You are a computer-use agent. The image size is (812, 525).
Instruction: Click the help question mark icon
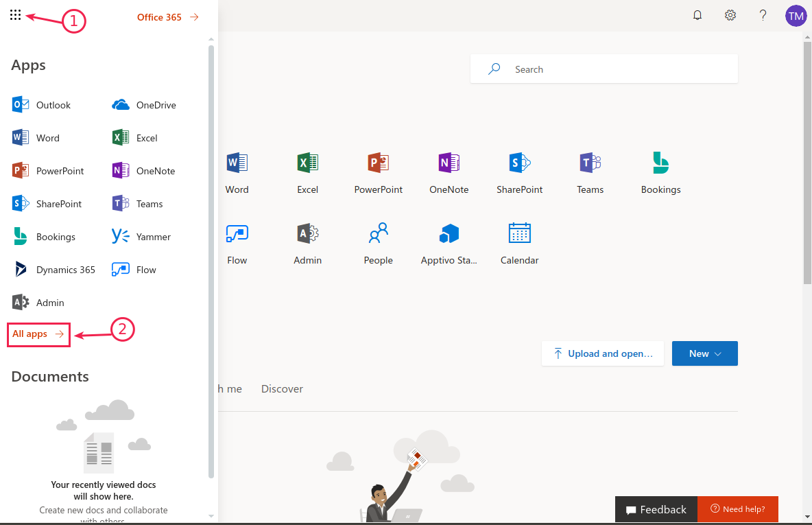click(x=763, y=15)
